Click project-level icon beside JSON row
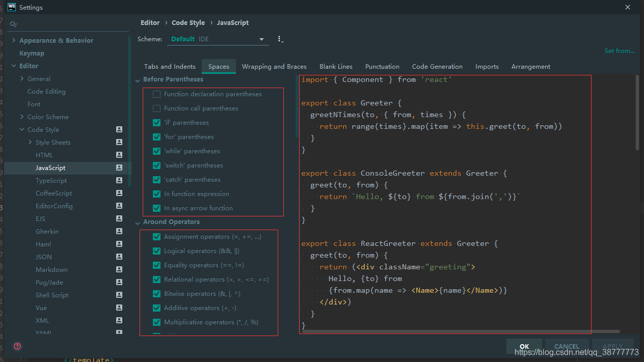This screenshot has height=362, width=644. click(x=119, y=257)
